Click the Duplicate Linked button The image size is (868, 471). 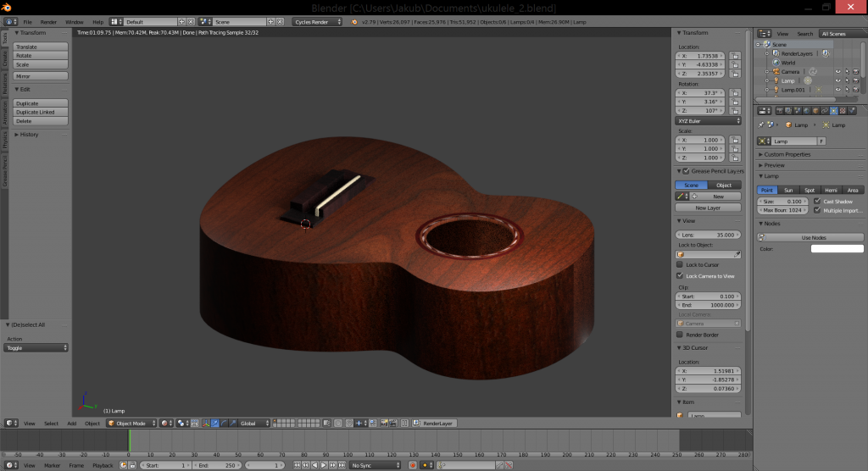click(x=41, y=112)
